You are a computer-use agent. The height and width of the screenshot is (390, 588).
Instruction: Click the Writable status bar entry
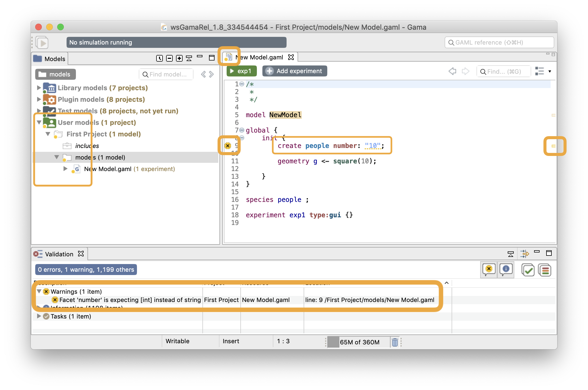click(177, 341)
